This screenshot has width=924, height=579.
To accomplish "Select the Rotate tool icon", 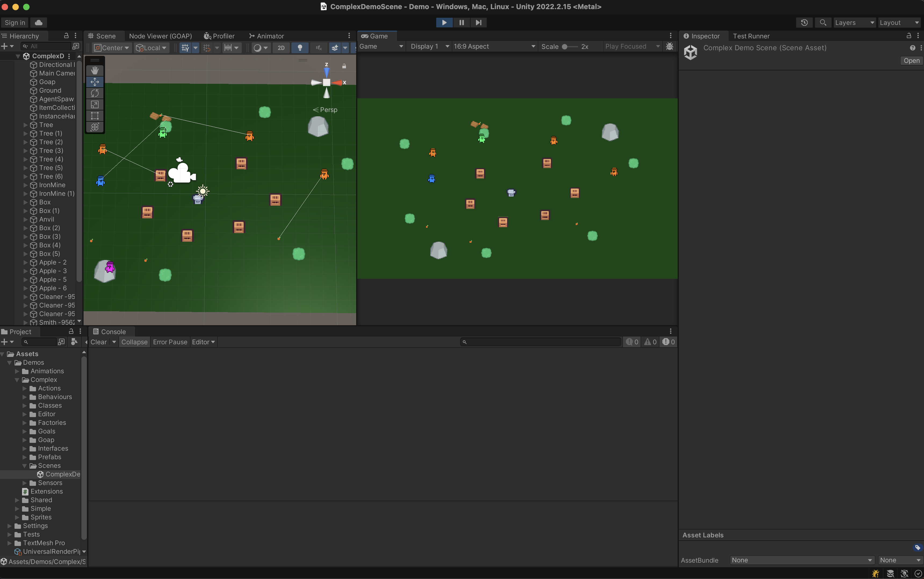I will point(95,93).
